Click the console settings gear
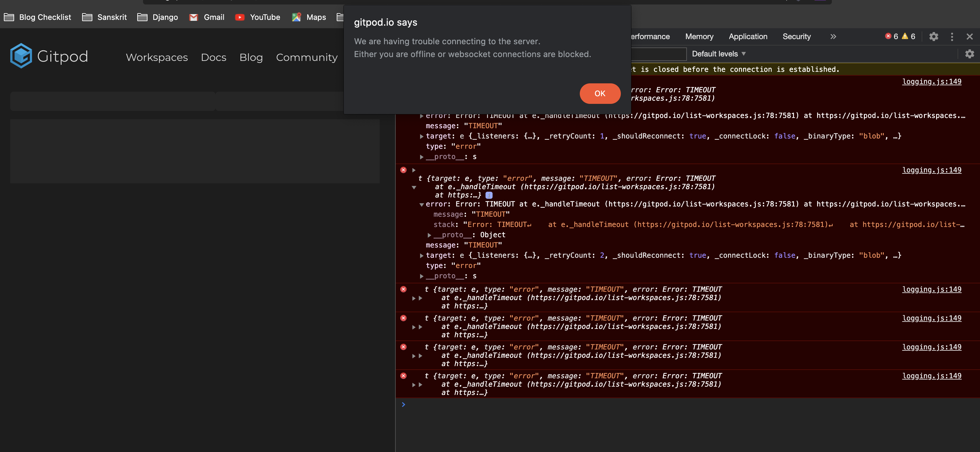Viewport: 980px width, 452px height. pos(970,54)
